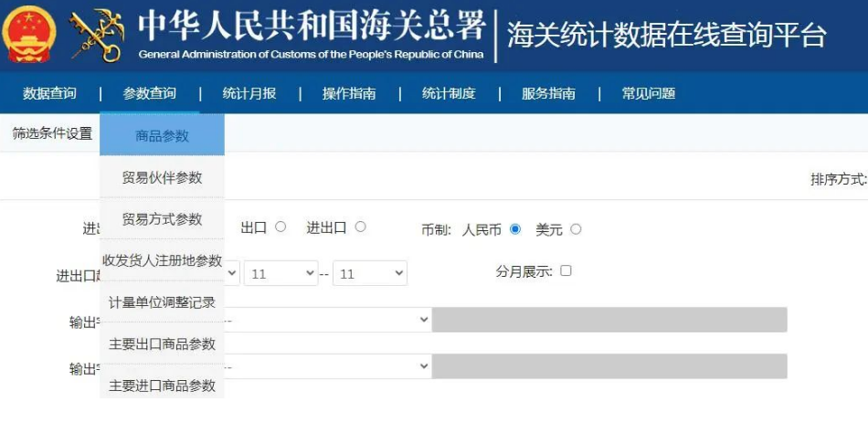
Task: Open the month dropdown left of the dashes
Action: [281, 273]
